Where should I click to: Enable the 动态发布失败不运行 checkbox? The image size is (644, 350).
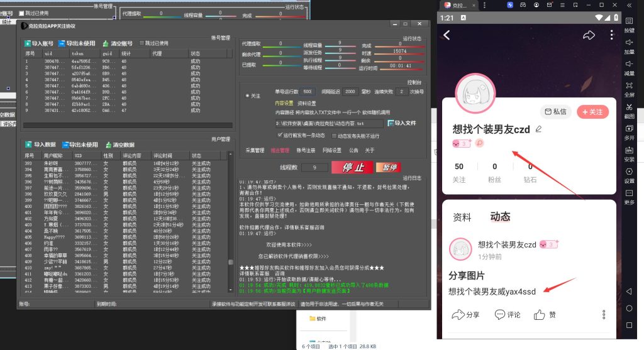tap(333, 135)
